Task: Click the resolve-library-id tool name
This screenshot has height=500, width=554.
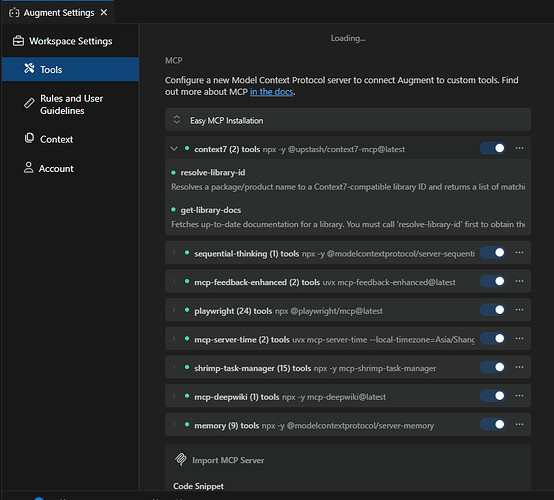Action: [x=213, y=172]
